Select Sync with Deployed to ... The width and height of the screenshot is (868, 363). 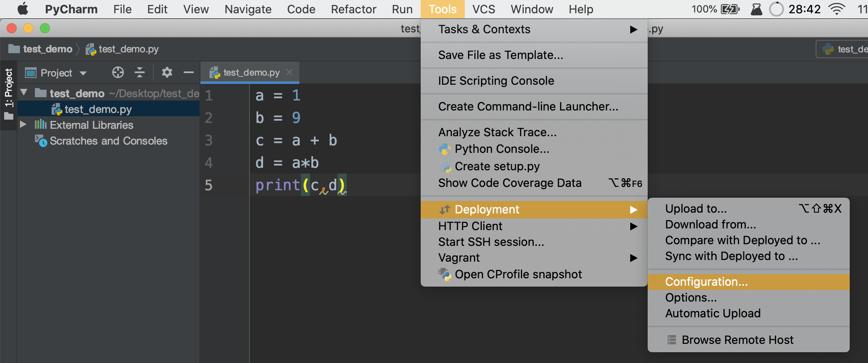coord(749,256)
